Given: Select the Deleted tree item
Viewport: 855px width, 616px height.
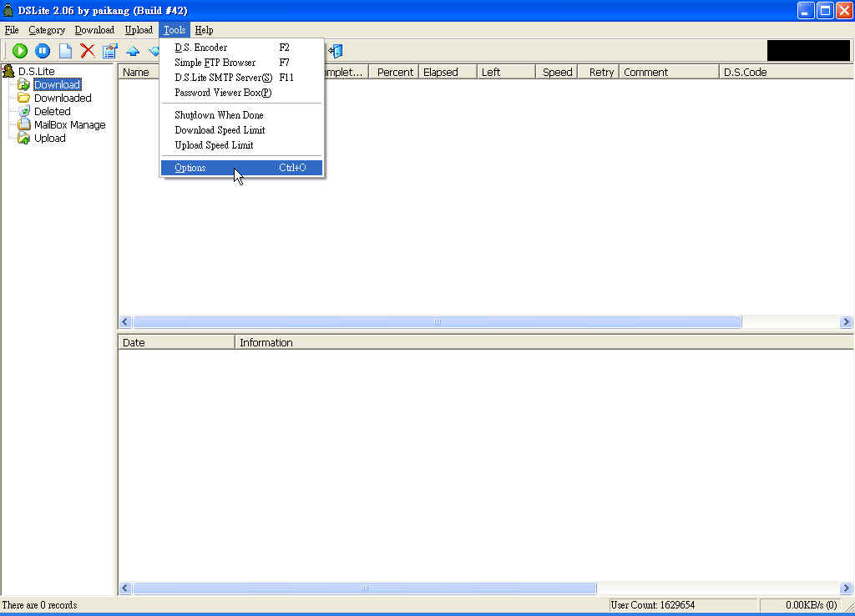Looking at the screenshot, I should pos(53,111).
